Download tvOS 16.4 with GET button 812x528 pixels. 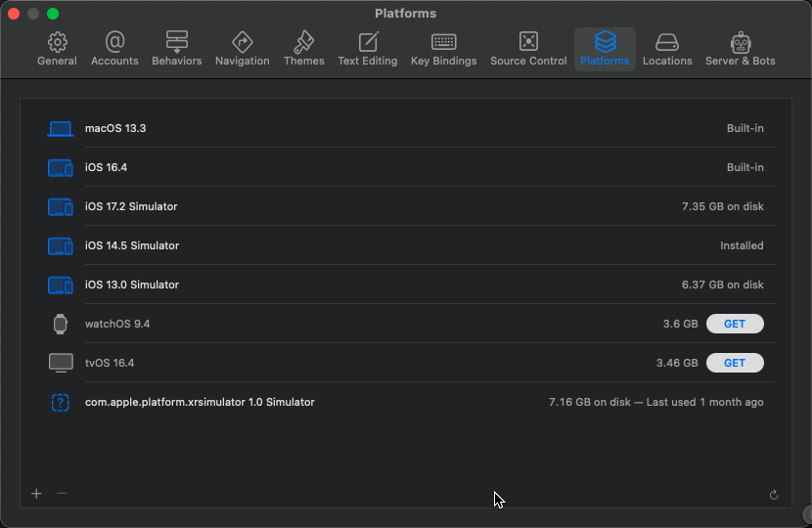coord(735,363)
